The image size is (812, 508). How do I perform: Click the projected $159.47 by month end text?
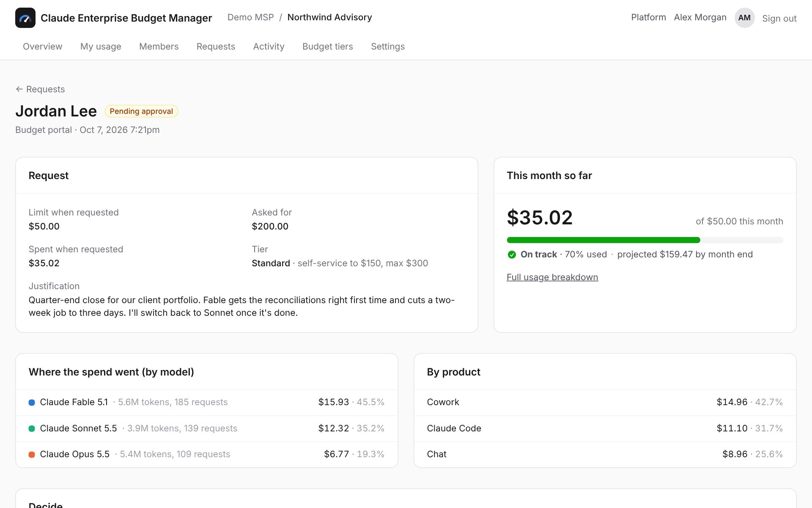click(x=685, y=254)
